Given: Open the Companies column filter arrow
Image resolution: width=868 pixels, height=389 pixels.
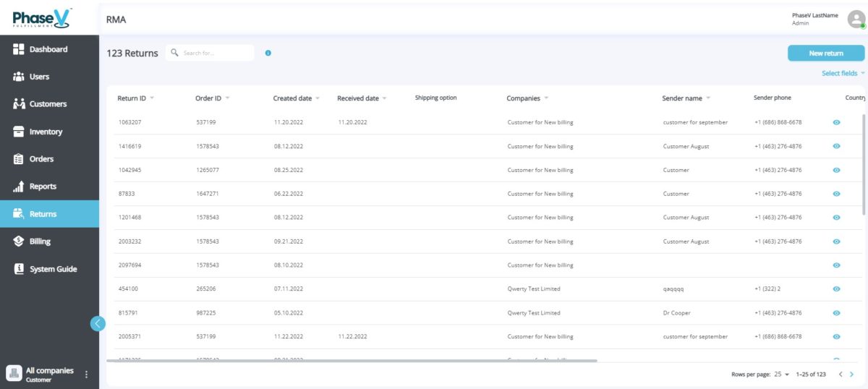Looking at the screenshot, I should (546, 98).
